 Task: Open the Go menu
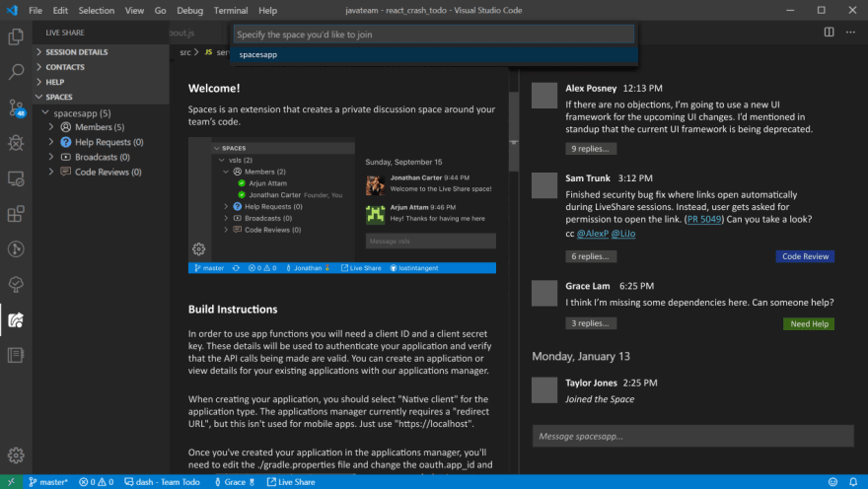tap(160, 10)
